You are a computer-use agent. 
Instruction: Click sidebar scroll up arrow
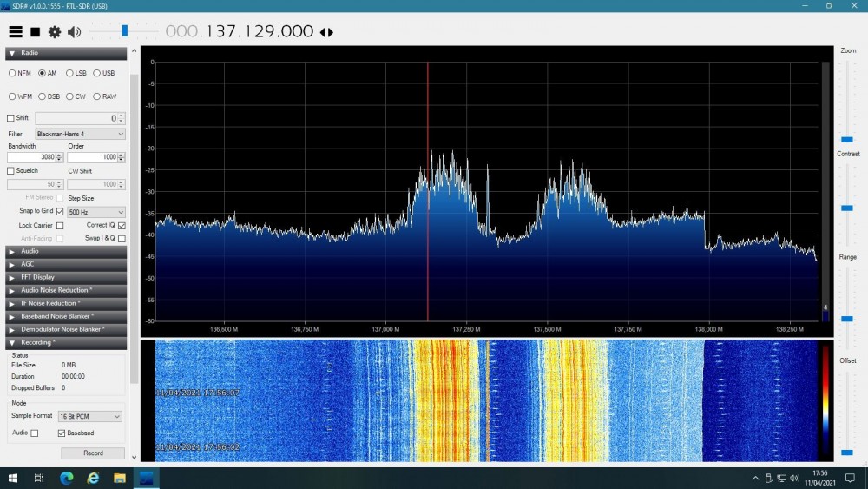(134, 51)
